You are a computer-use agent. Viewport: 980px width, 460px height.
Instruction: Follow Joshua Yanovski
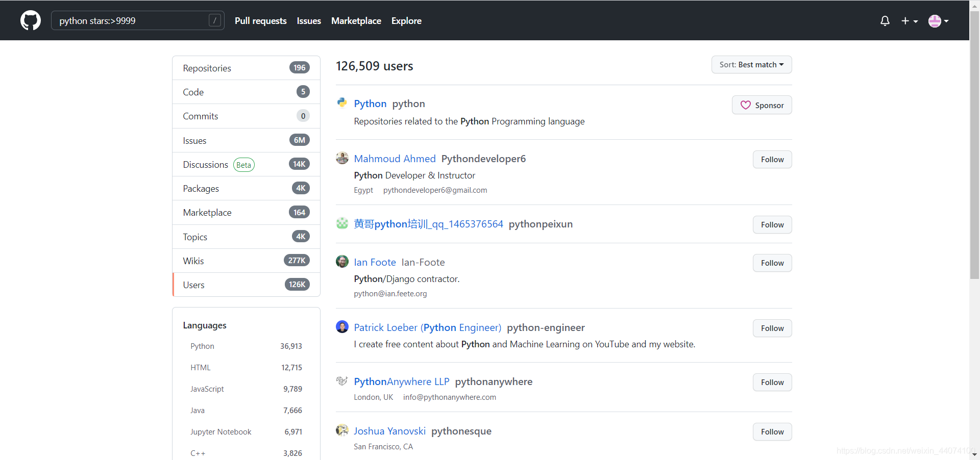[772, 431]
